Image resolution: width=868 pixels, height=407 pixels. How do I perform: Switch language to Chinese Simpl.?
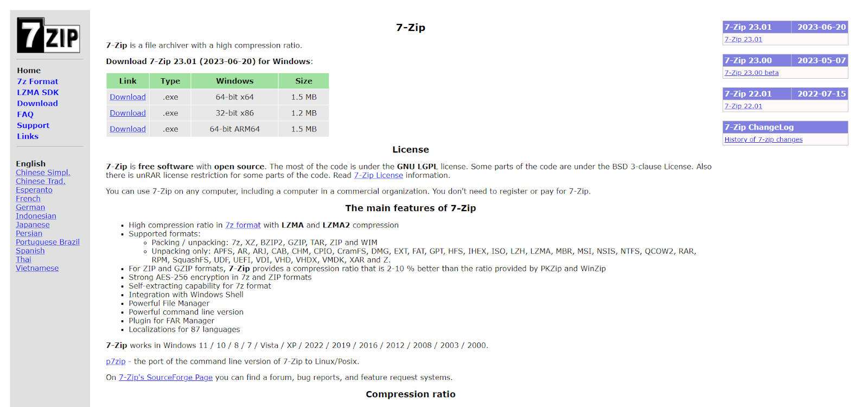(x=43, y=173)
